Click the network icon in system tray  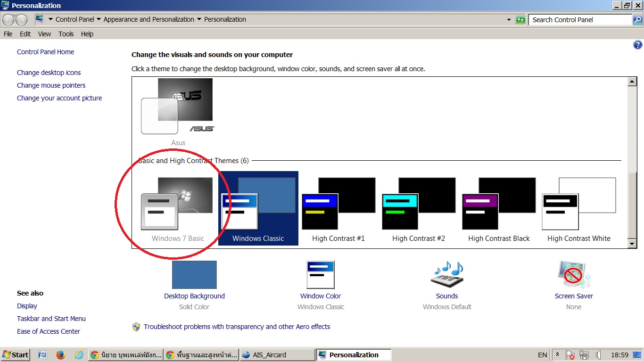[584, 355]
